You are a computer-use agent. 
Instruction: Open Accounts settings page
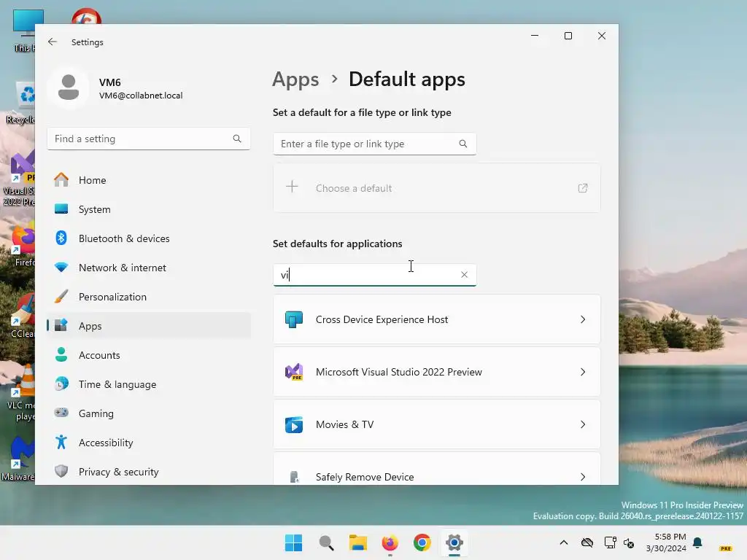(x=149, y=355)
